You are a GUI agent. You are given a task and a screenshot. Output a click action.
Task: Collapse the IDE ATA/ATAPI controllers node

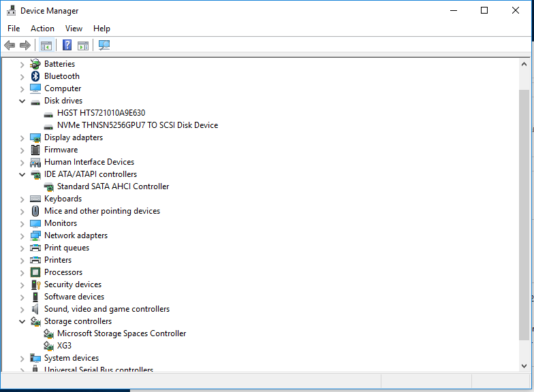coord(22,174)
